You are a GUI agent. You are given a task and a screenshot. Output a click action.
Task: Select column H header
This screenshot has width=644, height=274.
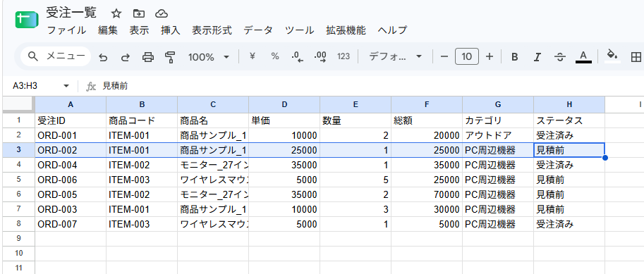569,104
